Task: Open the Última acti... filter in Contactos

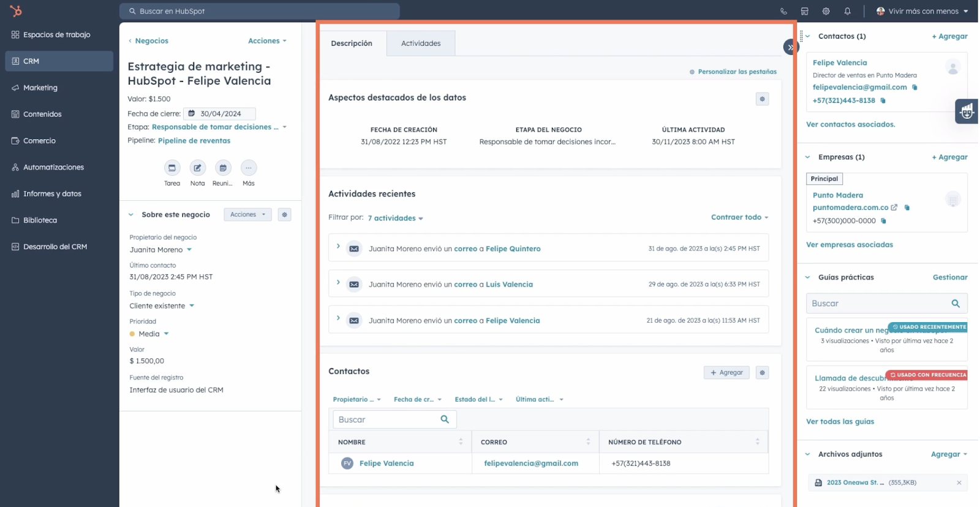Action: tap(539, 400)
